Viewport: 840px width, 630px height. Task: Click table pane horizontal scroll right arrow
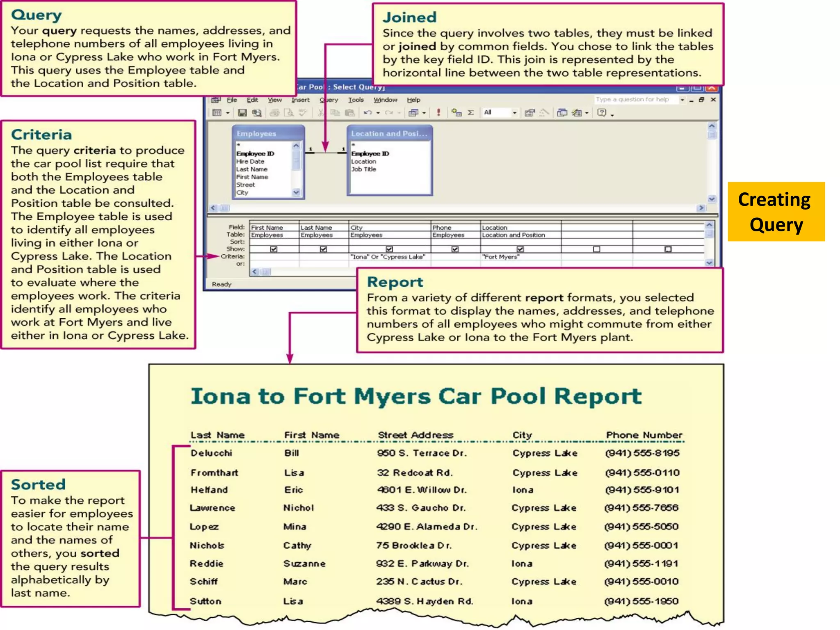(x=701, y=208)
